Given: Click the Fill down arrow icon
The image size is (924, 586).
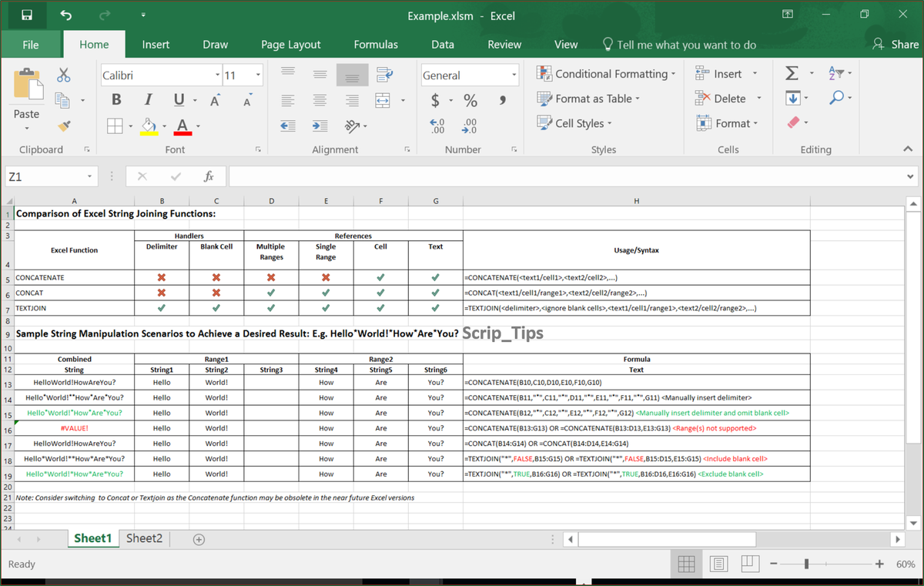Looking at the screenshot, I should [x=792, y=99].
